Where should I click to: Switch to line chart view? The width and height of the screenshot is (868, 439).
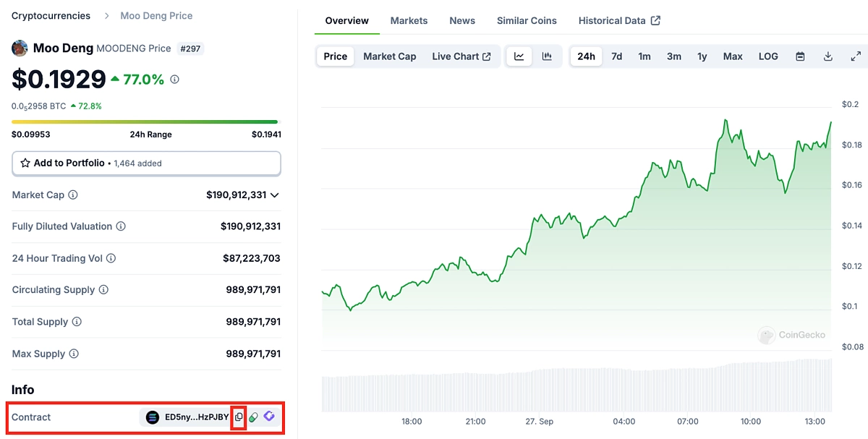click(519, 56)
